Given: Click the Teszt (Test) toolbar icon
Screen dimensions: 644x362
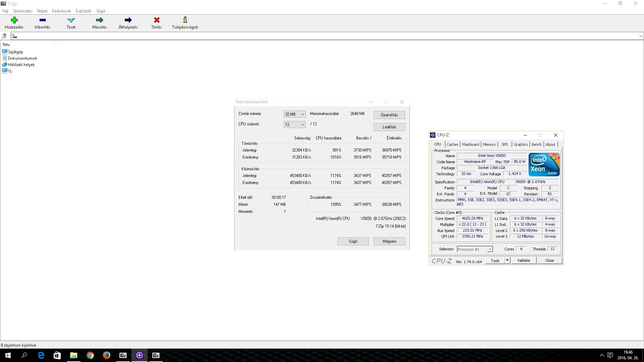Looking at the screenshot, I should 71,20.
